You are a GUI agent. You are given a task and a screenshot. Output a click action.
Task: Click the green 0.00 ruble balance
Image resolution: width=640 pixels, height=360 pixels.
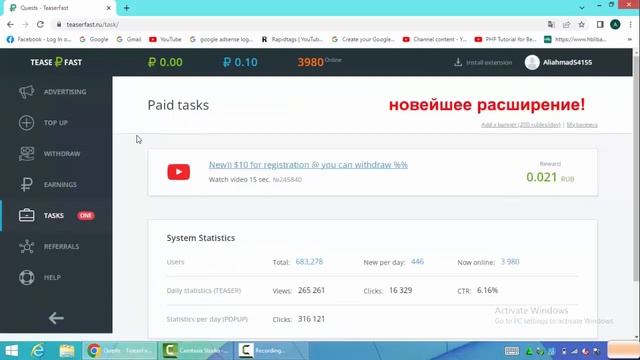[165, 62]
